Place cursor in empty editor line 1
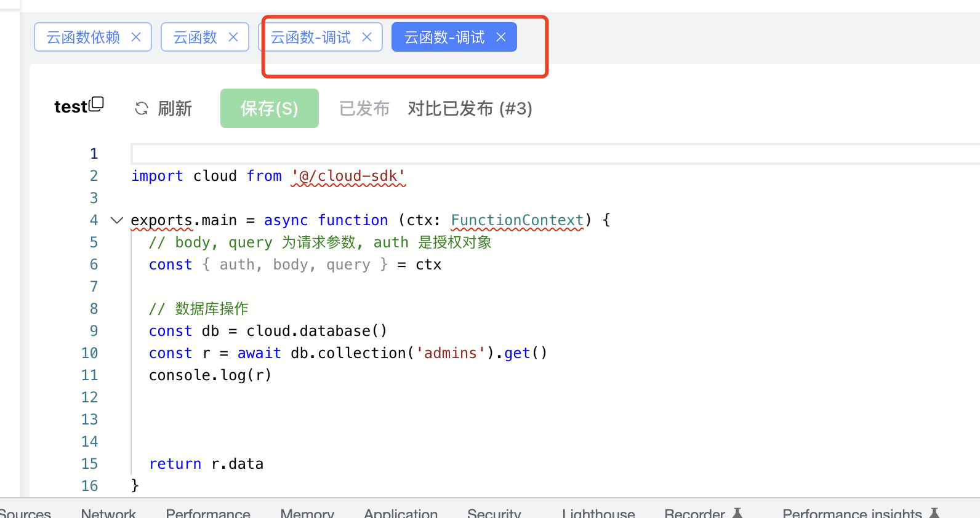This screenshot has height=518, width=980. pos(554,154)
